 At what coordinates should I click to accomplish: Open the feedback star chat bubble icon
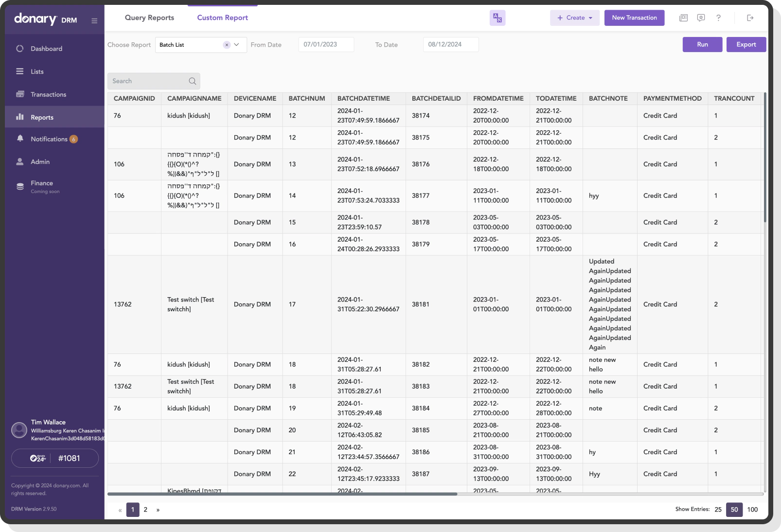pyautogui.click(x=701, y=18)
